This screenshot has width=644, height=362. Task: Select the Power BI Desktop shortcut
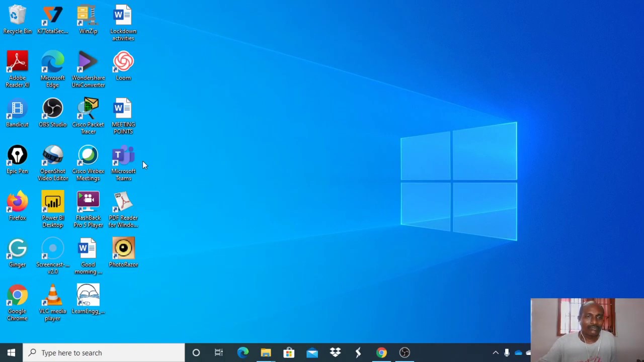pos(52,210)
